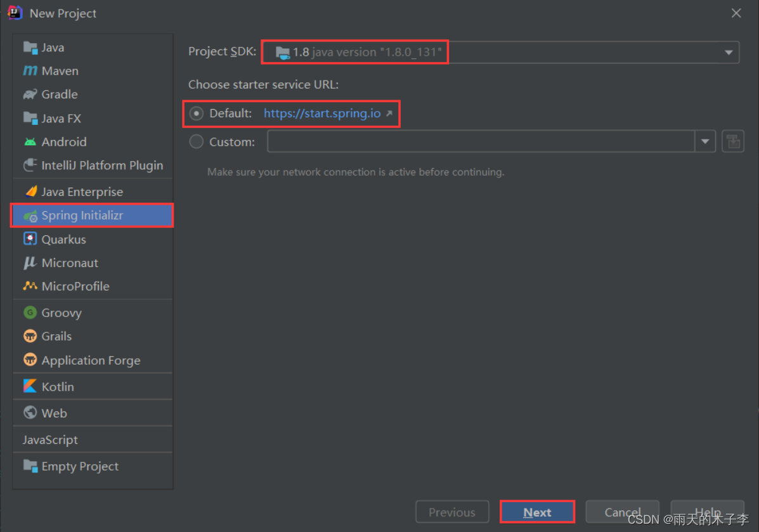This screenshot has height=532, width=759.
Task: Click the Project SDK combo box text
Action: pyautogui.click(x=367, y=52)
